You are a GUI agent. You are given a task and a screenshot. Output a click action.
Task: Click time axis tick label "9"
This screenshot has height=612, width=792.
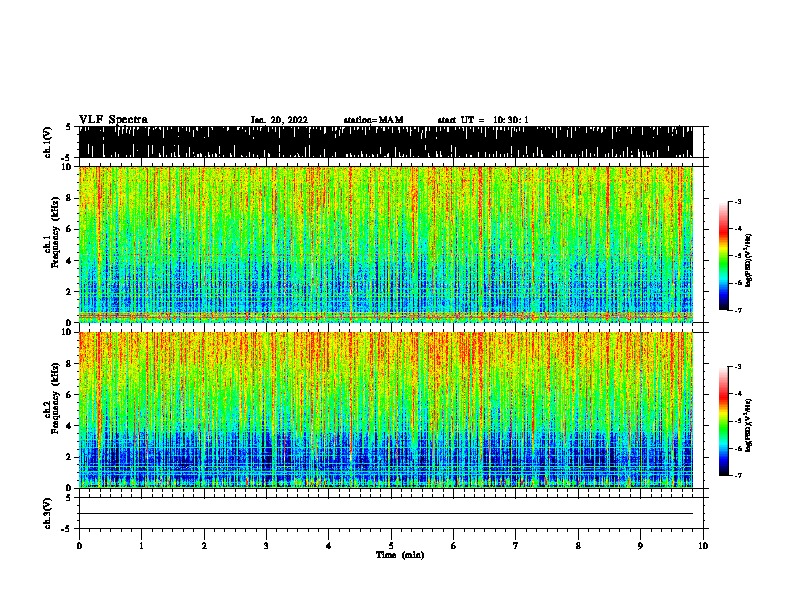(x=640, y=545)
